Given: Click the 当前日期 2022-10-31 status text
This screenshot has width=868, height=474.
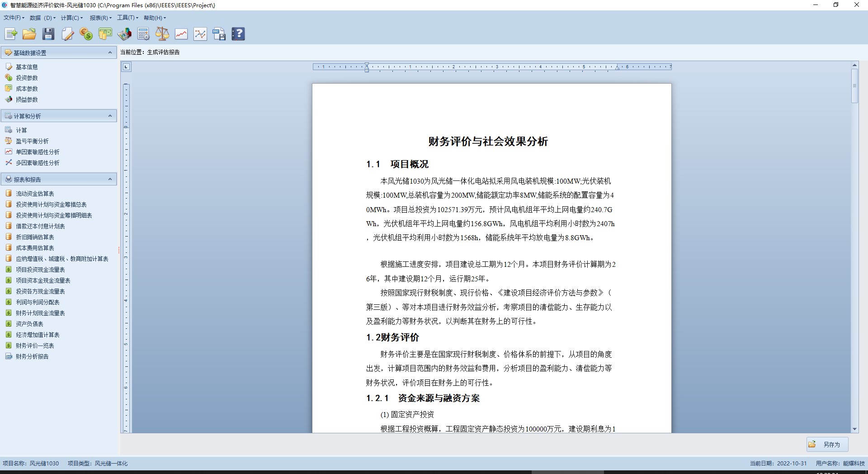Looking at the screenshot, I should coord(778,464).
